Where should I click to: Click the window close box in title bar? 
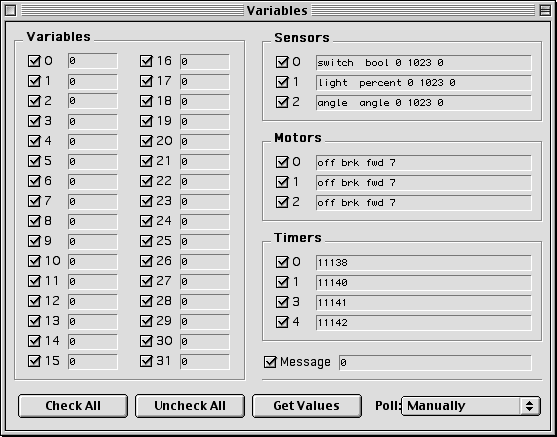tap(11, 10)
